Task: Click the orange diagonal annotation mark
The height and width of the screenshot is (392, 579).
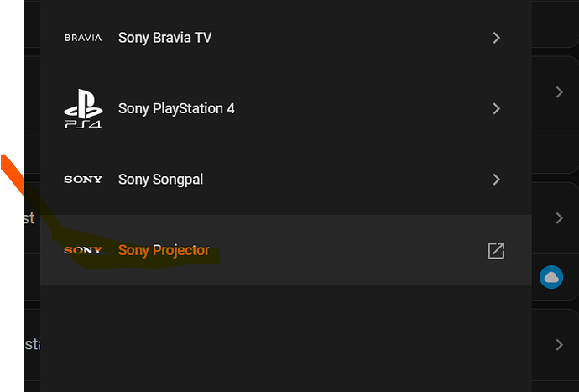Action: pos(10,170)
